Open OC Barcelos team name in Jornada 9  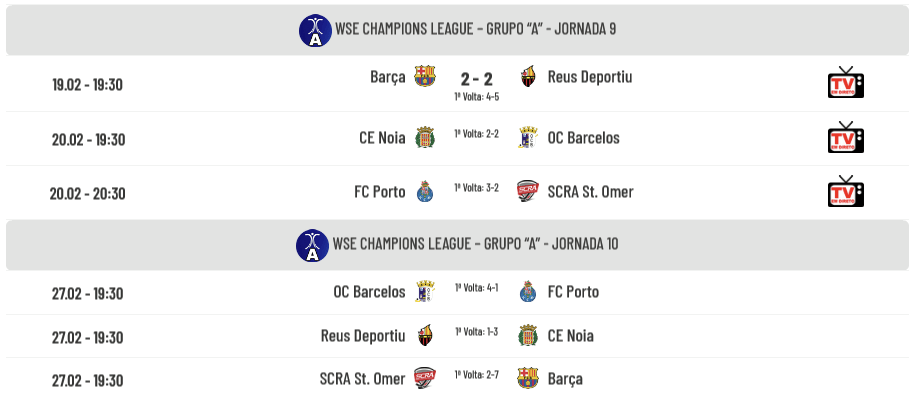click(x=583, y=137)
